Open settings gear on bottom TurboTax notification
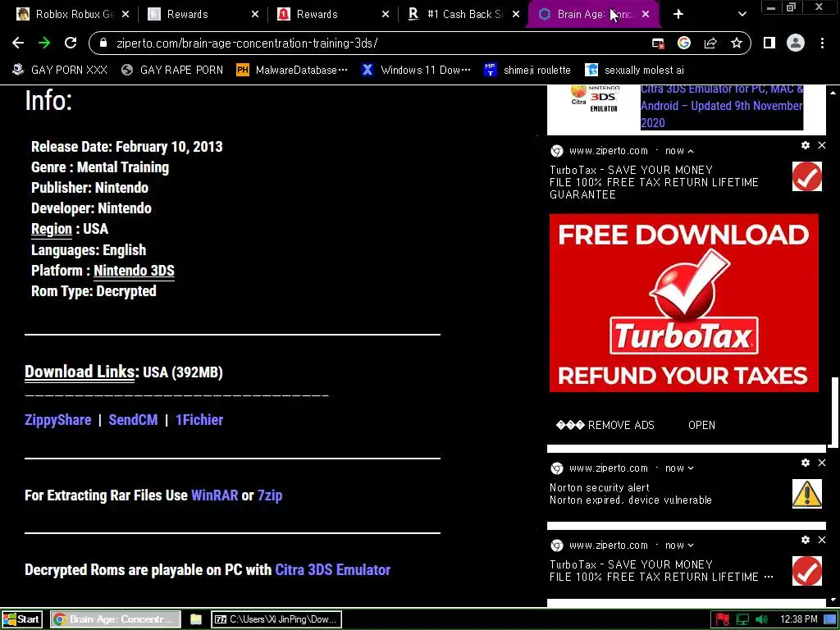Screen dimensions: 840x630 click(x=806, y=540)
